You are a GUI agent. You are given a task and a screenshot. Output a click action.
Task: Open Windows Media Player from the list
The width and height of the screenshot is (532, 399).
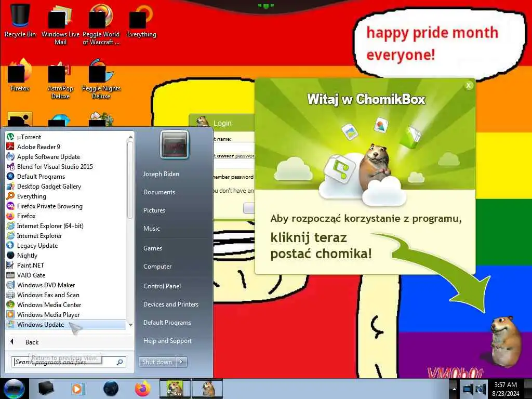(65, 314)
